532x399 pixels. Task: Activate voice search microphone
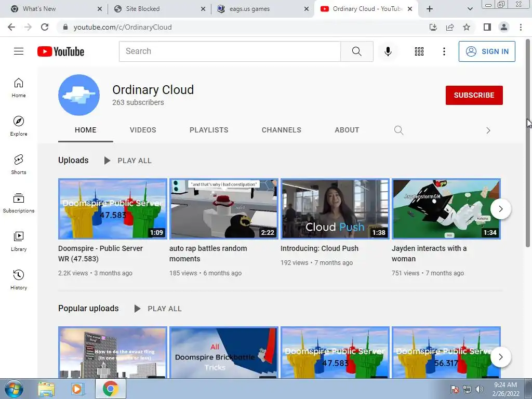pos(388,51)
